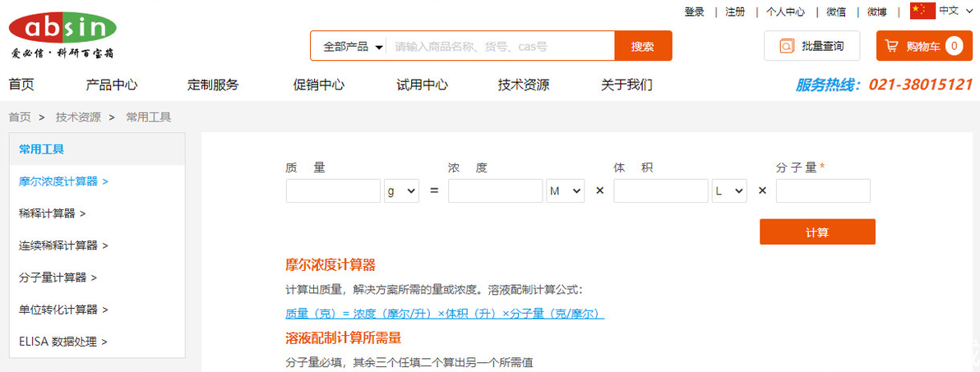Select 稀释计算器 in the sidebar

pos(53,214)
